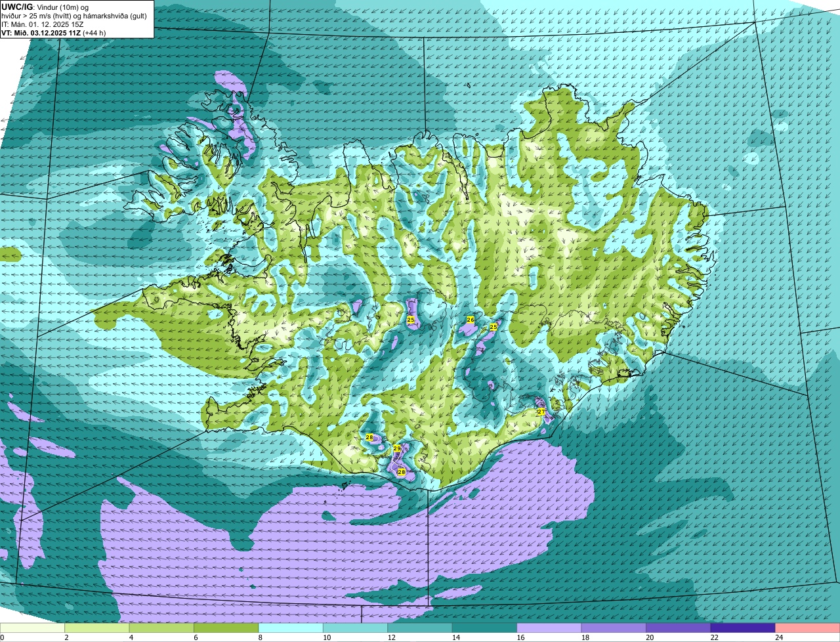This screenshot has width=840, height=642.
Task: Click the 'VT: Mið. 03.12.2025 11Z (+44 h)' line
Action: pos(54,33)
